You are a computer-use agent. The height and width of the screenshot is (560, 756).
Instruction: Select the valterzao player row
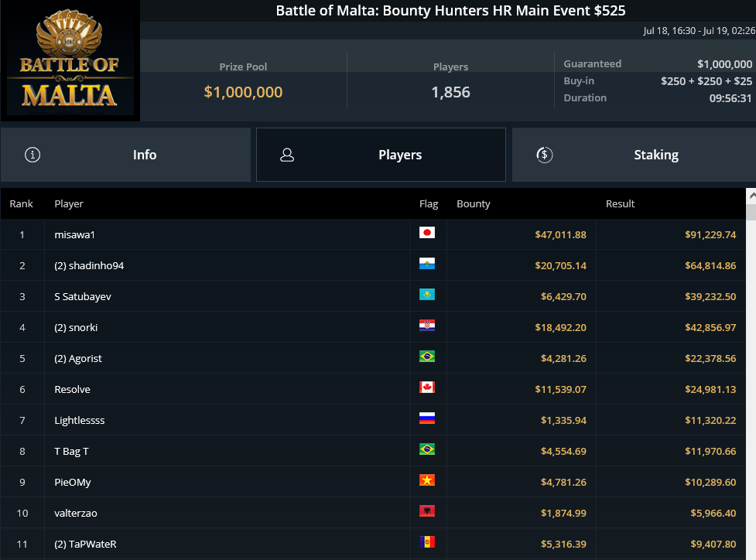[373, 513]
